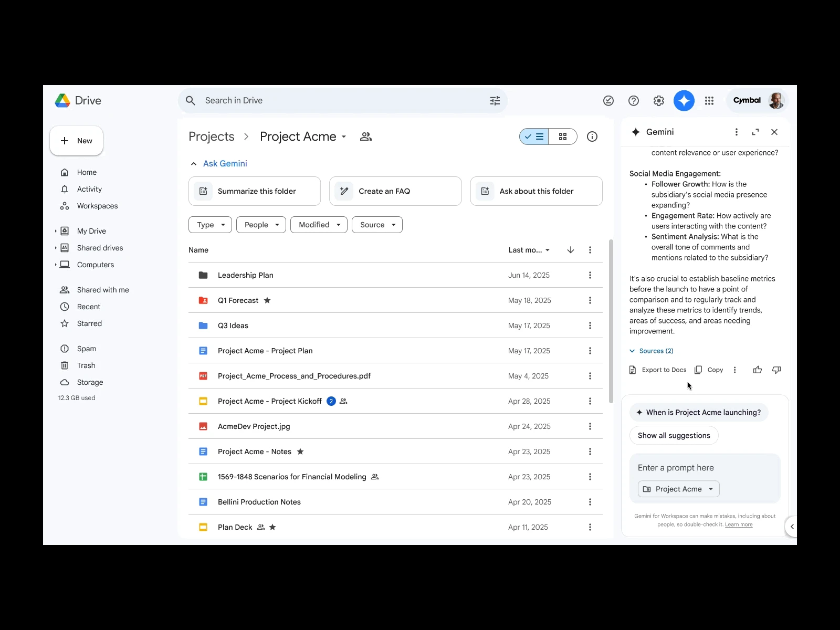This screenshot has width=840, height=630.
Task: Click comment badge on Project Kickoff
Action: coord(331,401)
